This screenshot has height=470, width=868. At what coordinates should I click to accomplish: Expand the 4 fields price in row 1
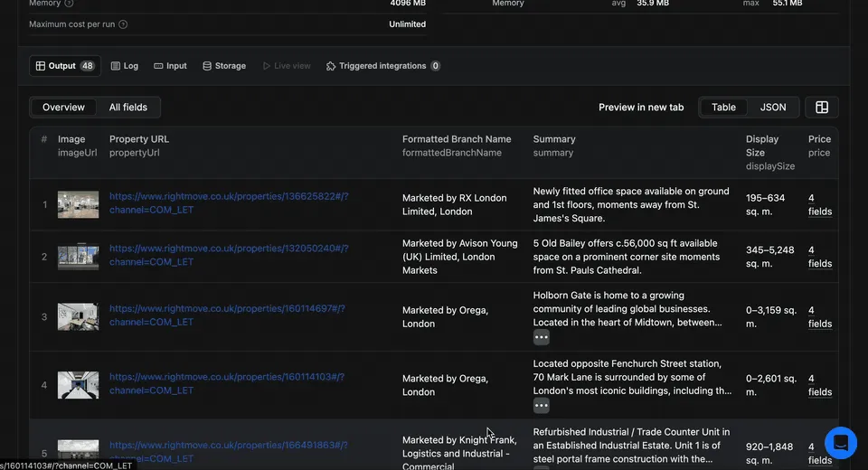pos(819,205)
